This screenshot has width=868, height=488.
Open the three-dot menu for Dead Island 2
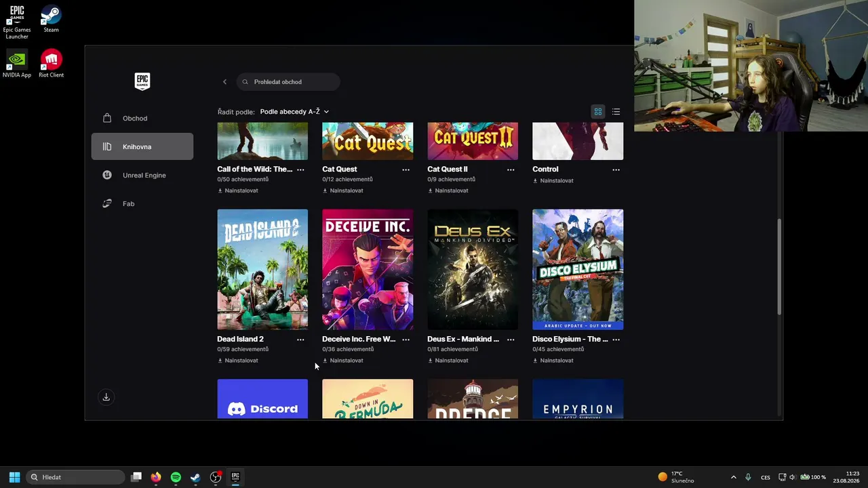coord(300,340)
